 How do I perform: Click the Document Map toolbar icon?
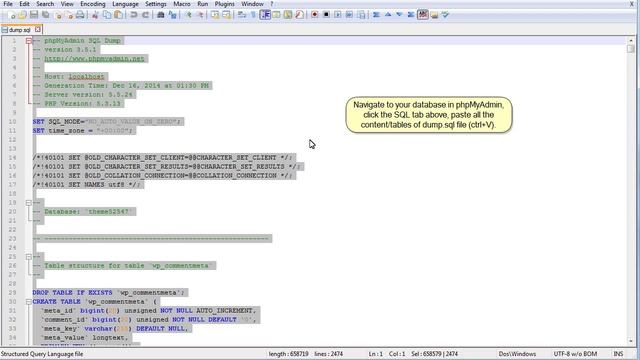tap(288, 15)
